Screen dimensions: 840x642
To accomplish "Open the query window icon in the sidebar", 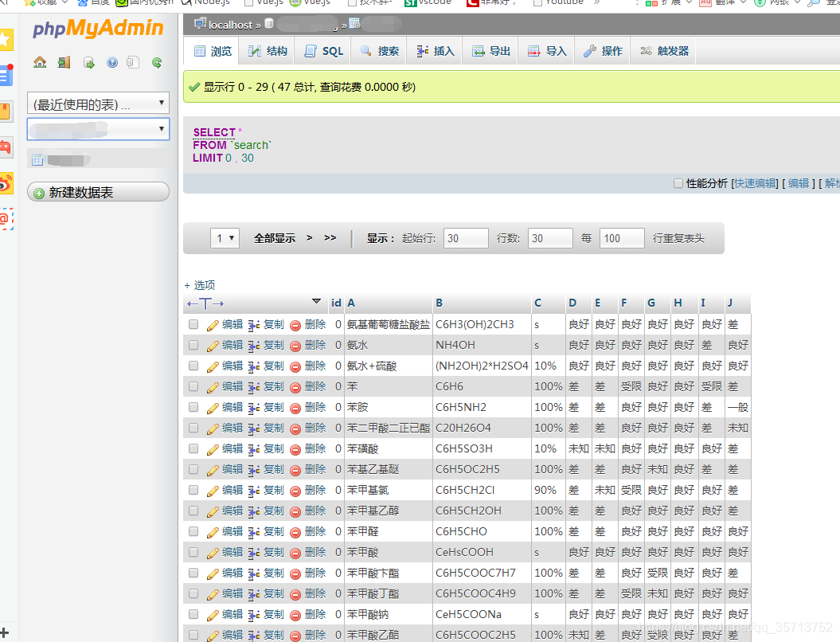I will click(x=89, y=63).
